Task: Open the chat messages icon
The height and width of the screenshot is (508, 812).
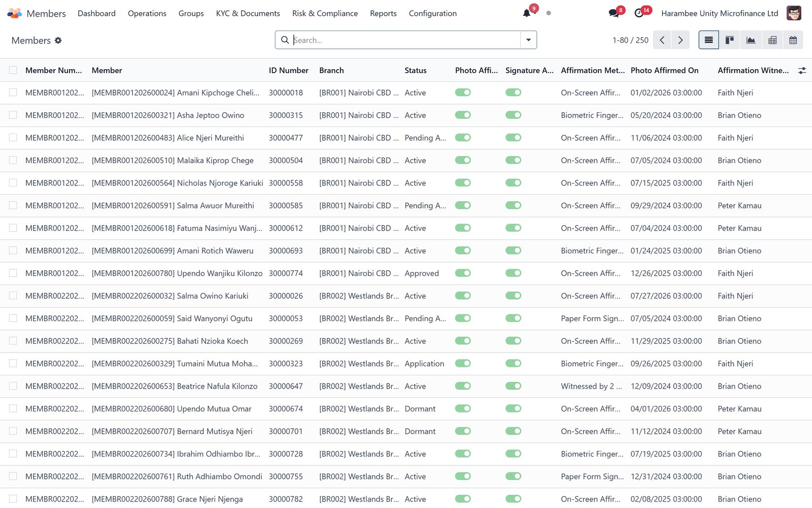Action: tap(614, 13)
